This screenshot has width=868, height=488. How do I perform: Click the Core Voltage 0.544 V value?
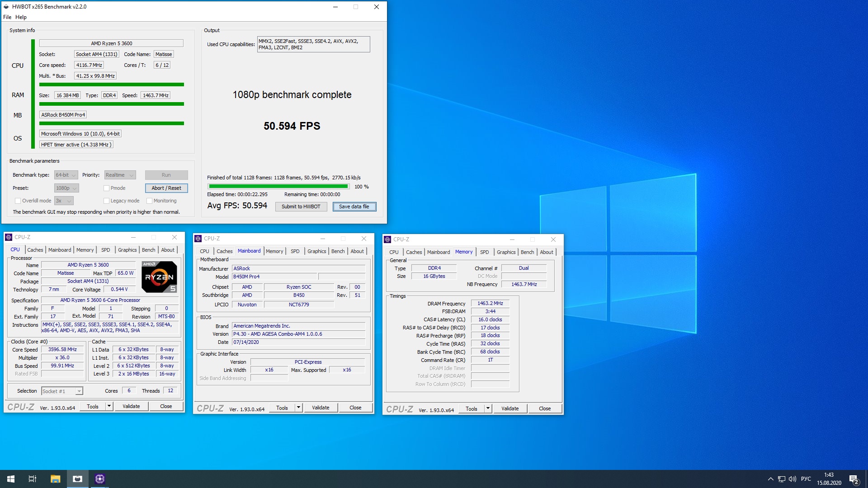coord(119,290)
